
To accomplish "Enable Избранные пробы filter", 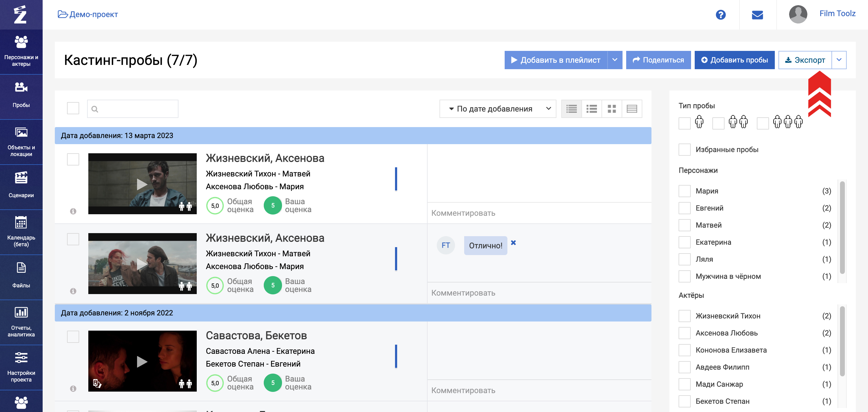I will tap(684, 149).
